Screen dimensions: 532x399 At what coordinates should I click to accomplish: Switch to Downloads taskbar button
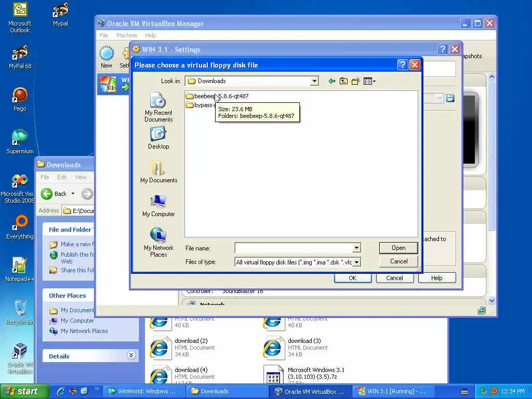(x=227, y=392)
